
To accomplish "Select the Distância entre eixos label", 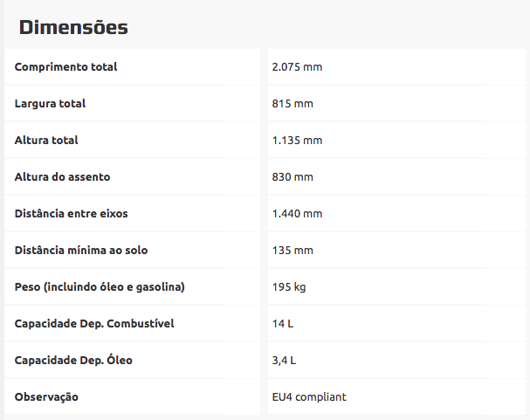I will pyautogui.click(x=72, y=214).
